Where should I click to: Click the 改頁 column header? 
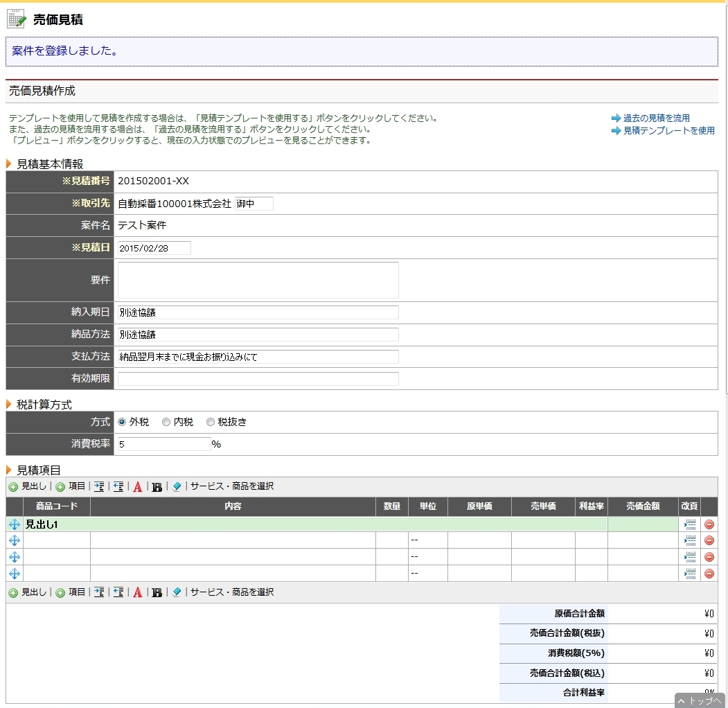pos(689,506)
